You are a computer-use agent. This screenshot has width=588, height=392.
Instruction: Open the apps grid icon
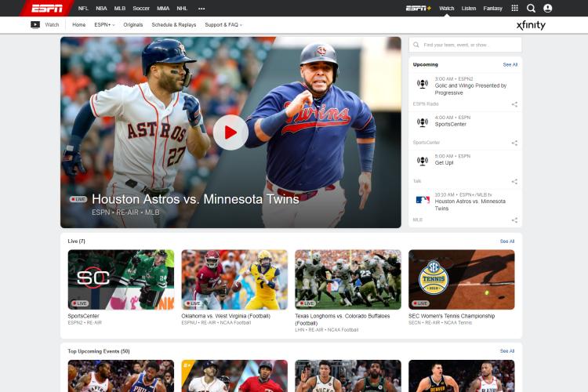515,8
